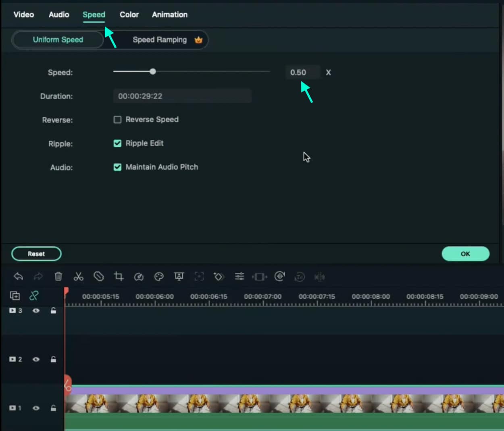Lock track 1 with padlock

(x=53, y=408)
